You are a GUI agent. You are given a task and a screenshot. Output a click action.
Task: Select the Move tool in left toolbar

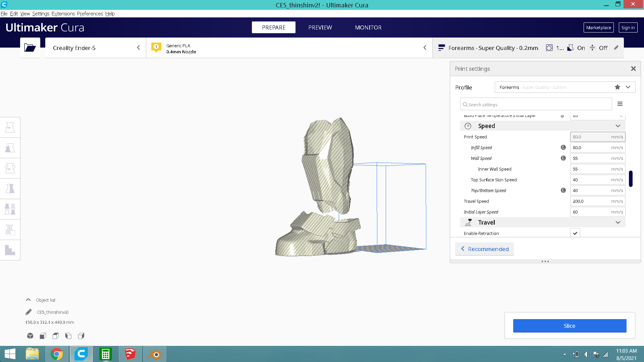10,127
